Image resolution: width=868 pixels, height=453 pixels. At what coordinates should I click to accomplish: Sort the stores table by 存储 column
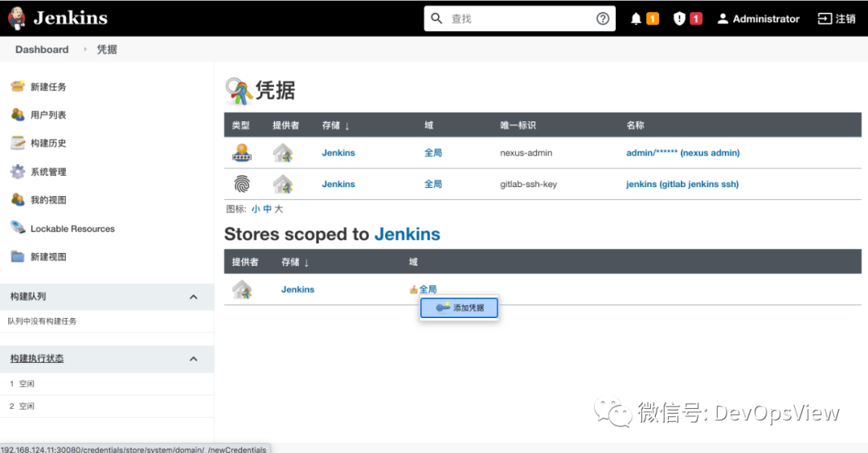click(x=295, y=262)
